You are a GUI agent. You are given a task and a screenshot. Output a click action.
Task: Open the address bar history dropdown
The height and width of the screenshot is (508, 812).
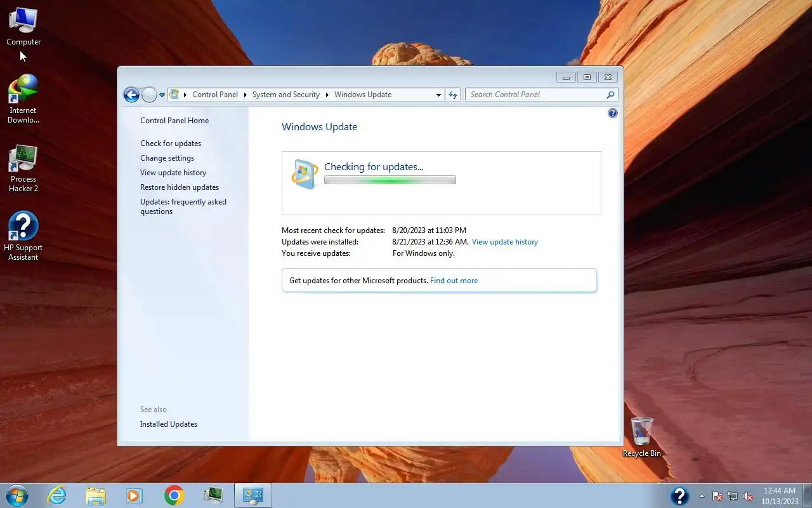438,95
